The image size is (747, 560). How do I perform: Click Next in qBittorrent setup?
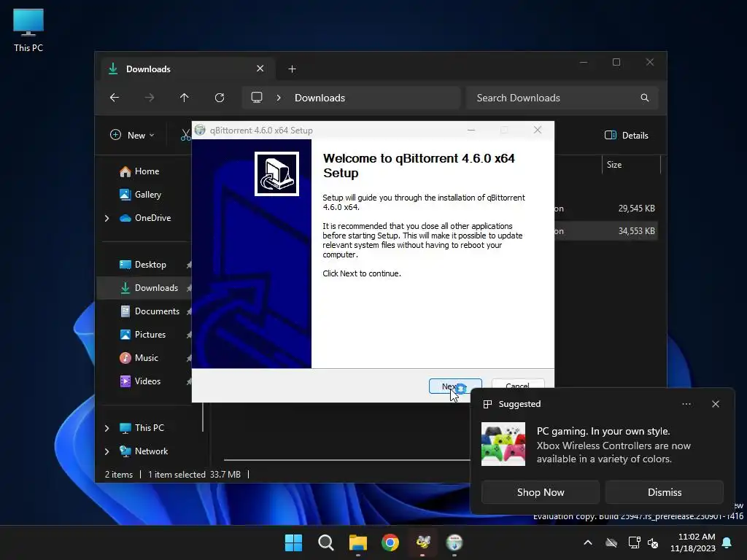click(x=455, y=386)
